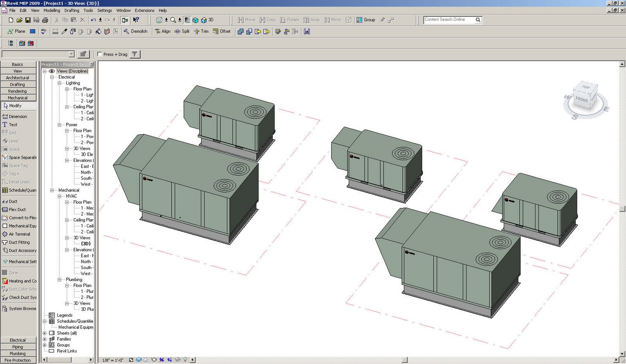This screenshot has width=626, height=364.
Task: Open the Modelling menu
Action: point(52,11)
